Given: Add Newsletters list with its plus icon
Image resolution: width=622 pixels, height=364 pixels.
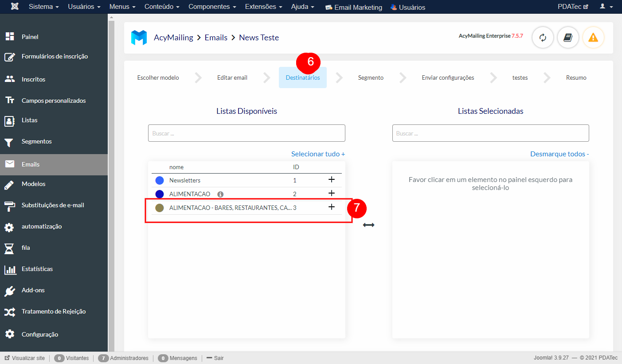Looking at the screenshot, I should click(332, 180).
